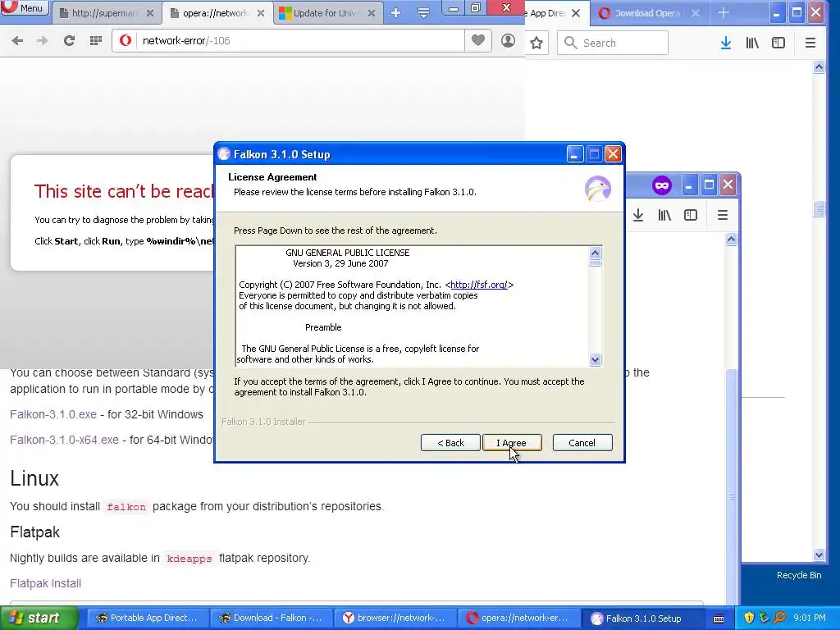Toggle Firefox sidebar icon in top window
840x630 pixels.
point(778,43)
